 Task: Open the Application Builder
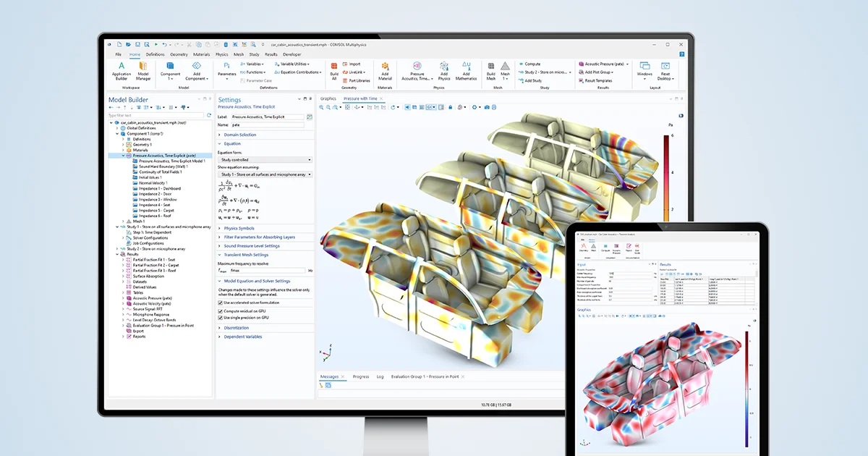click(122, 65)
